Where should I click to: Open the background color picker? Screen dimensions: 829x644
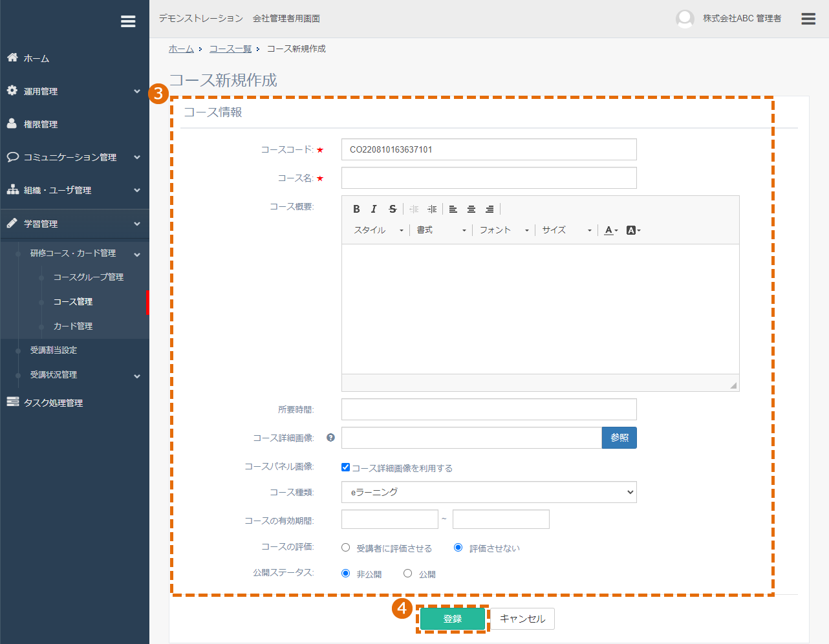[x=633, y=230]
